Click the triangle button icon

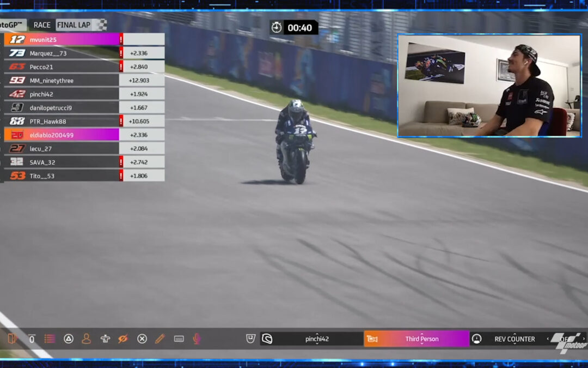coord(68,339)
